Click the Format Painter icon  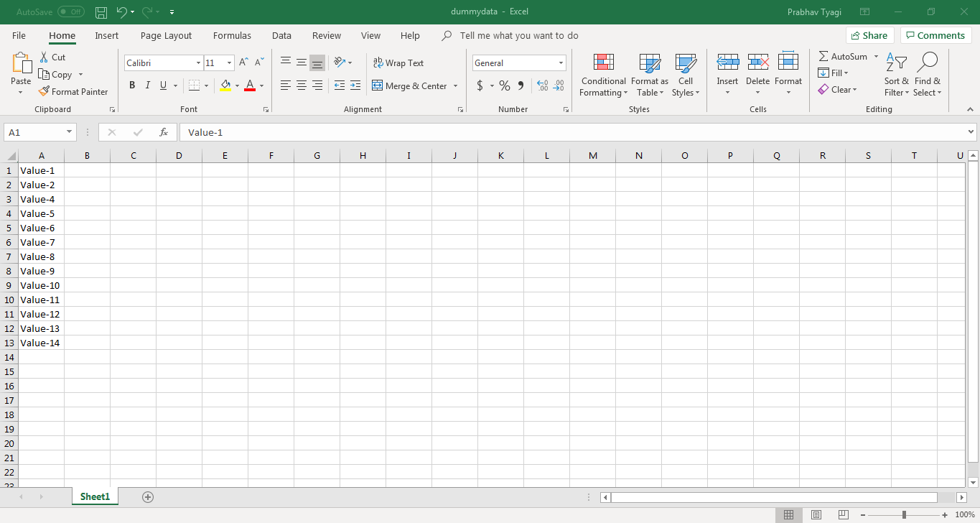44,92
